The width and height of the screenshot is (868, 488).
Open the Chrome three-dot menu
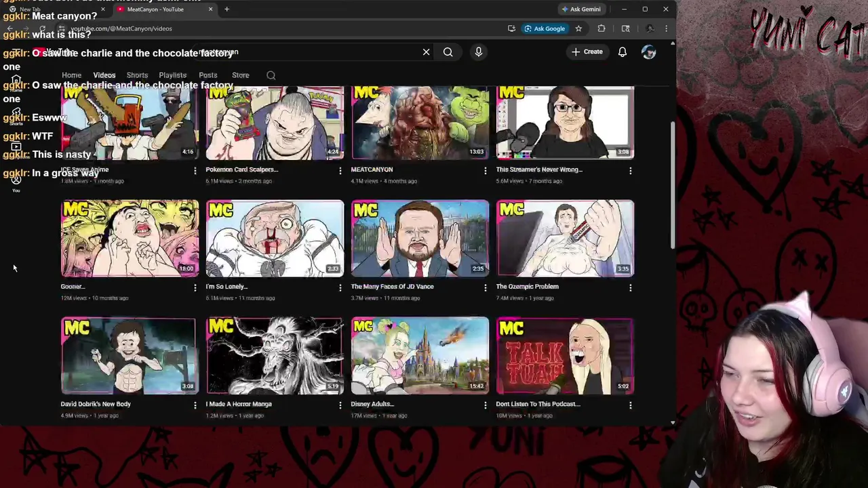pos(666,28)
